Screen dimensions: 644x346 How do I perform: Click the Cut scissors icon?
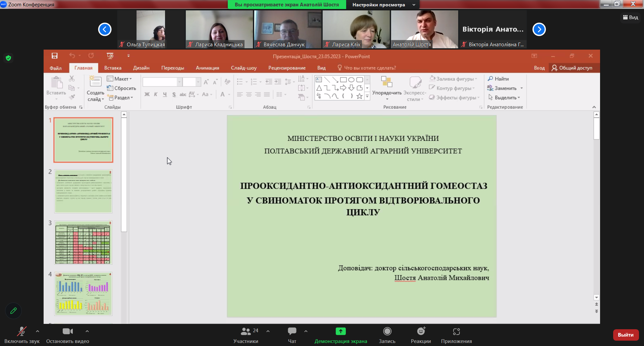[72, 78]
